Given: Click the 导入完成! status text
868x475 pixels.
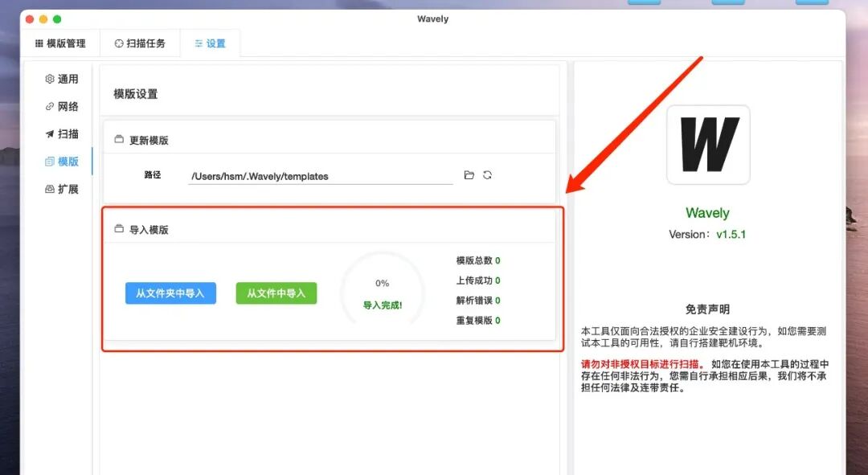Looking at the screenshot, I should (383, 305).
